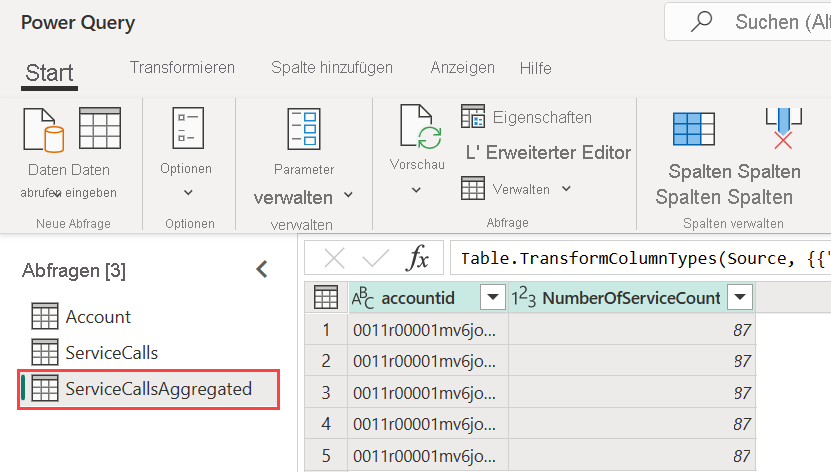Cancel formula with the X icon
The width and height of the screenshot is (831, 472).
(x=334, y=259)
